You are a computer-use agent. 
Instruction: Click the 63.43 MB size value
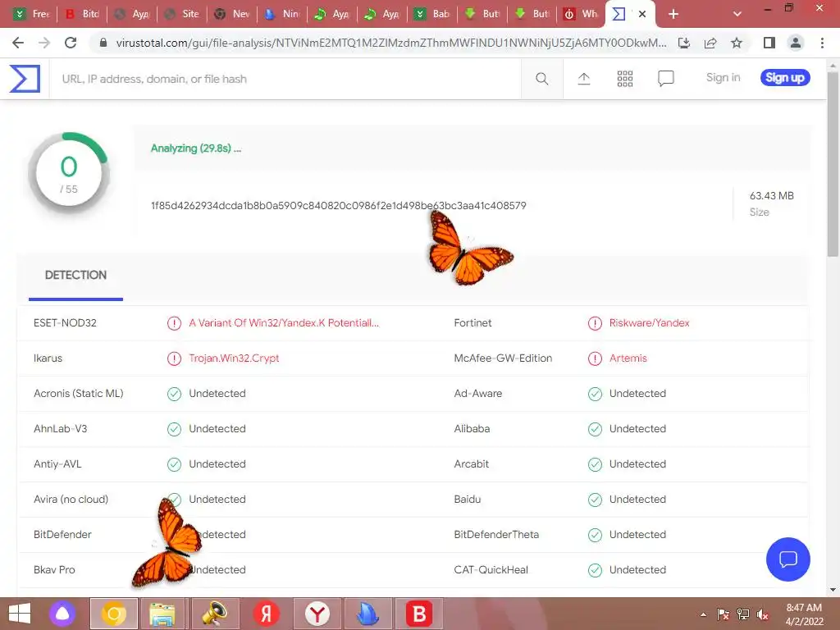[771, 196]
